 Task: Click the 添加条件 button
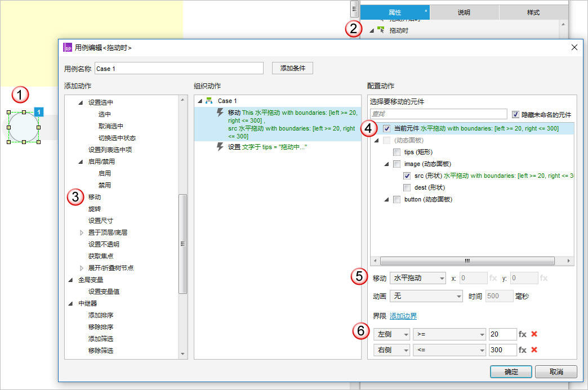(292, 68)
